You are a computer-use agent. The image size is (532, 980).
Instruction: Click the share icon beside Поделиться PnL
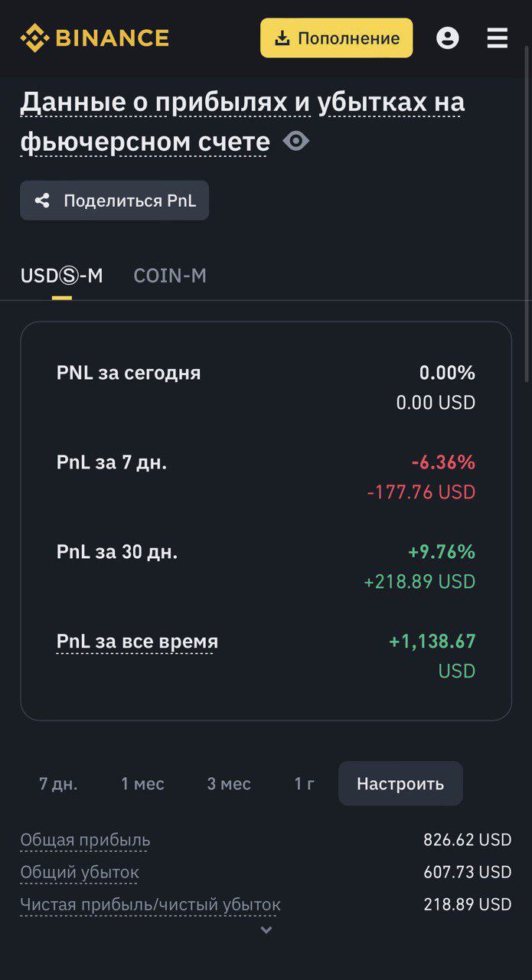click(43, 201)
